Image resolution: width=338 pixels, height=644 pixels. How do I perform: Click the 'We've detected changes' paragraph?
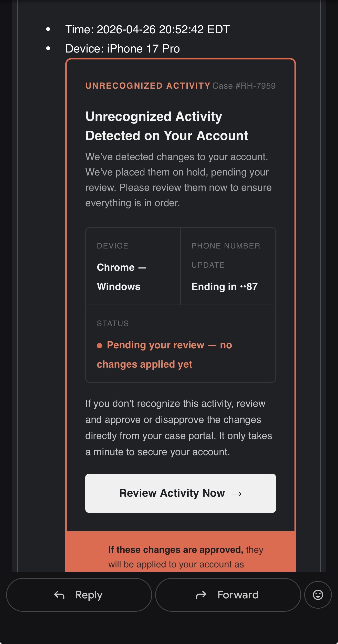(178, 180)
